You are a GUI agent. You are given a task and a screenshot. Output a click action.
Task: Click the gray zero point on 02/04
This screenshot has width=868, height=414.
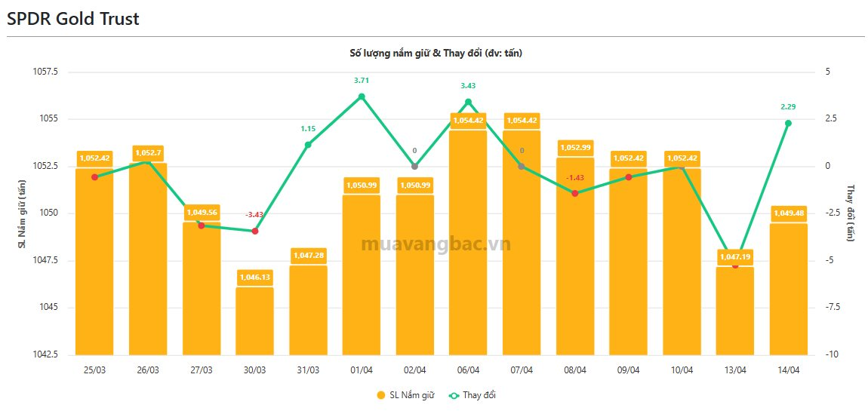414,167
